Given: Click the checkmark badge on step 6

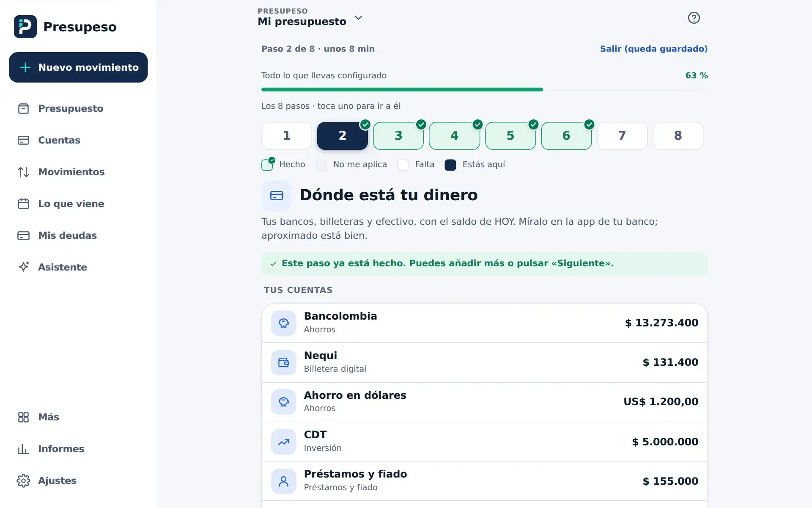Looking at the screenshot, I should [589, 124].
